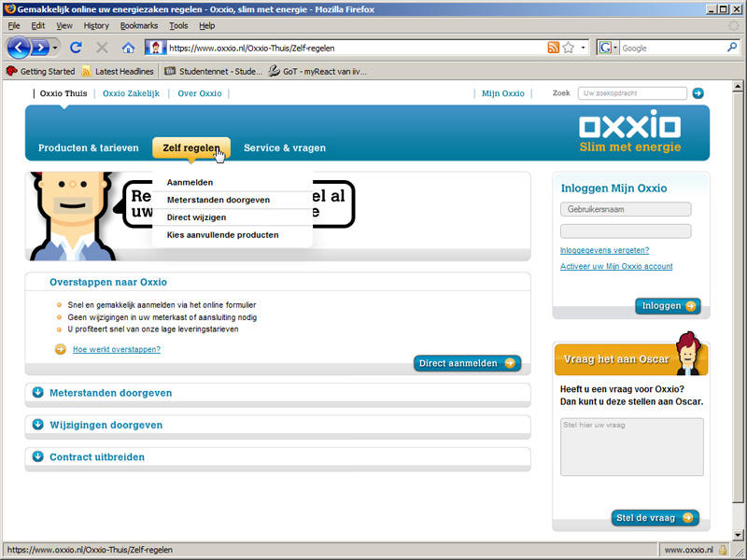Click the Direct aanmelden button

[x=467, y=363]
